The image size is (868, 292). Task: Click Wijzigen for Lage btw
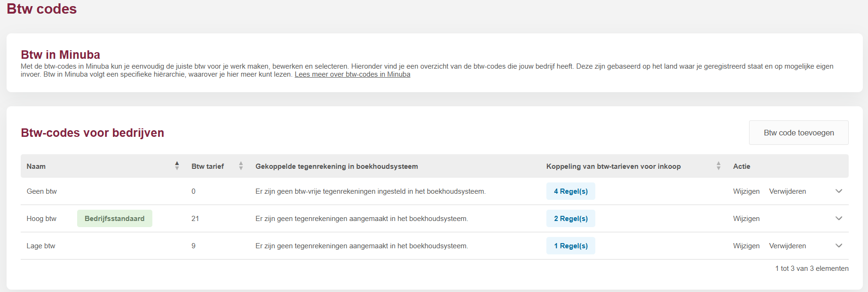(x=746, y=246)
